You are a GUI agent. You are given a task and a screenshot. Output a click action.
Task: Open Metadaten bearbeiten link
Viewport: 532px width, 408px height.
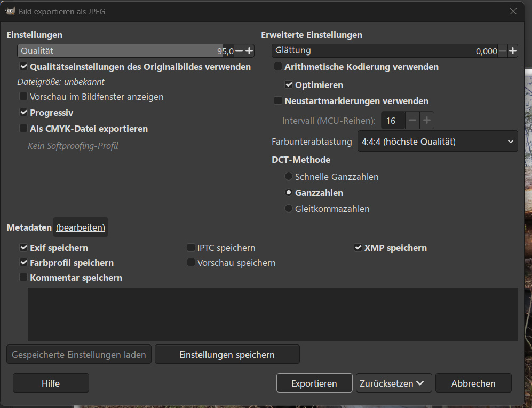81,227
